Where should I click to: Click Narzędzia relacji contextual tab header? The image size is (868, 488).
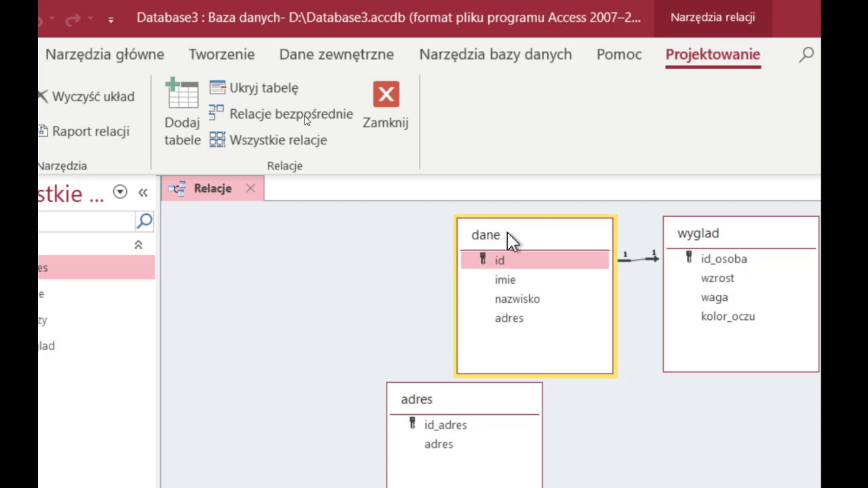713,18
